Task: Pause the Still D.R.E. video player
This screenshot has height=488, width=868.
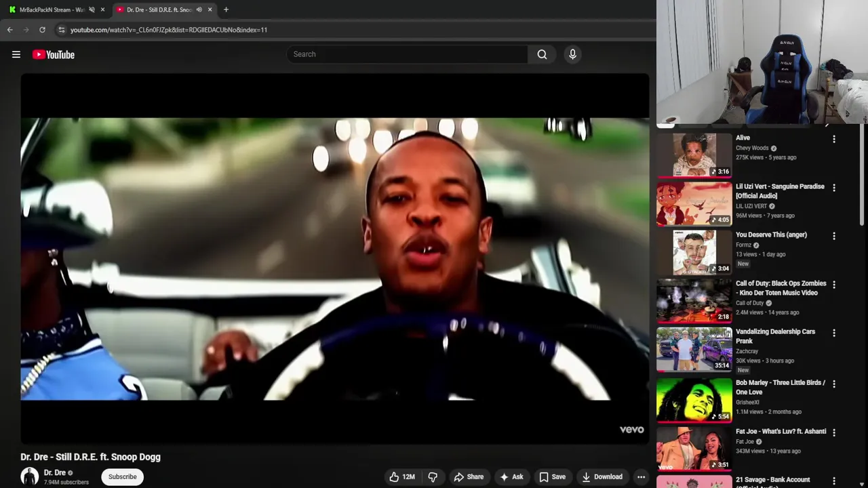Action: coord(335,258)
